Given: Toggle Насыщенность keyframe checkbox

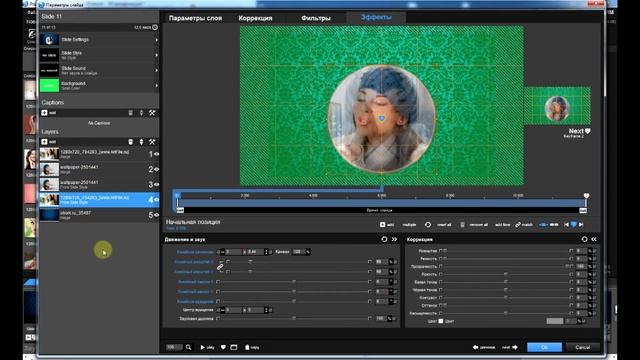Looking at the screenshot, I should pyautogui.click(x=440, y=313).
